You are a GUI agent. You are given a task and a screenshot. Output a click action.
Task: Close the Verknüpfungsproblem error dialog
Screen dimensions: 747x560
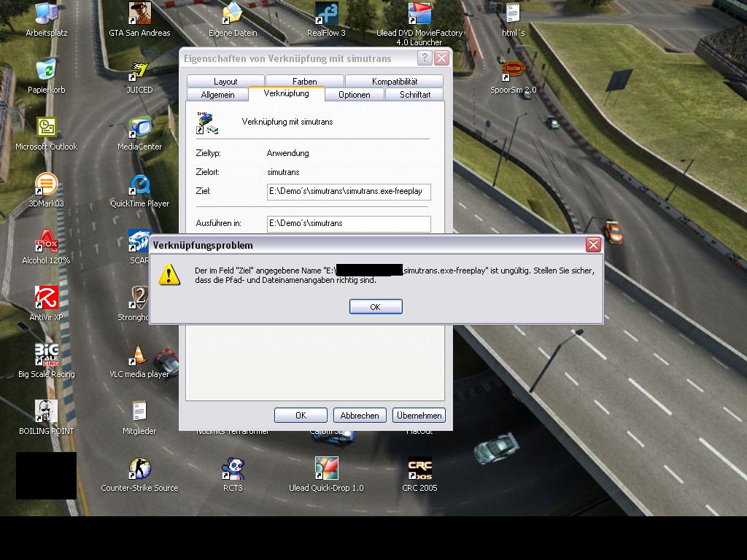click(593, 245)
